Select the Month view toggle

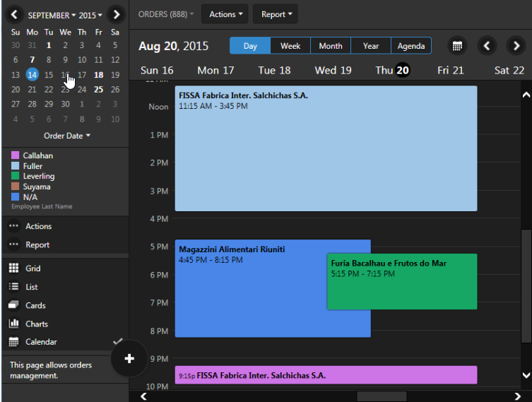(x=331, y=46)
